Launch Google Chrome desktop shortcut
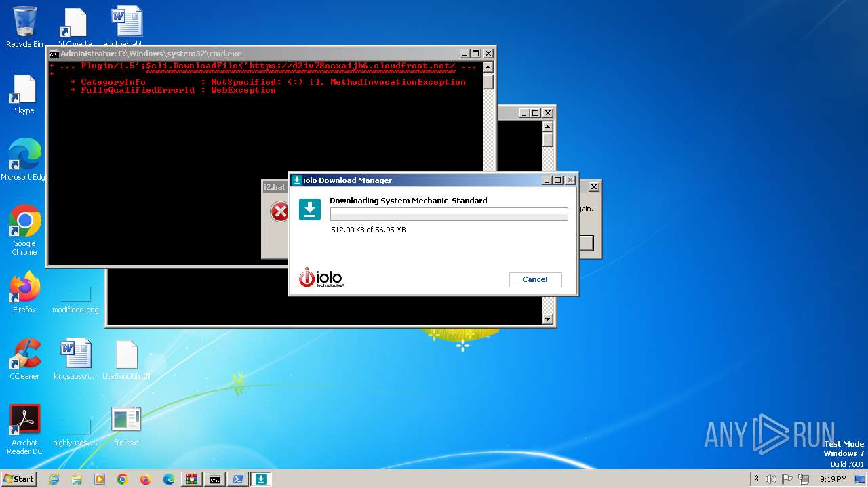This screenshot has height=488, width=868. 24,230
